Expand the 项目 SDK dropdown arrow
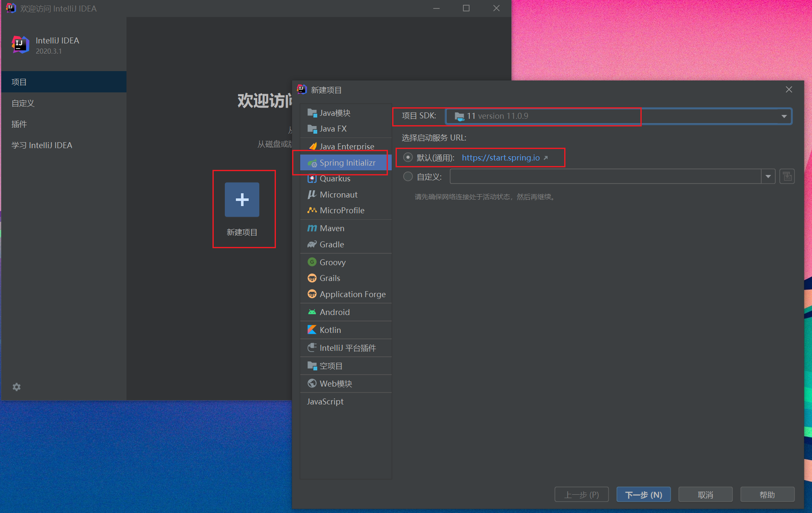Screen dimensions: 812x513 [x=784, y=116]
